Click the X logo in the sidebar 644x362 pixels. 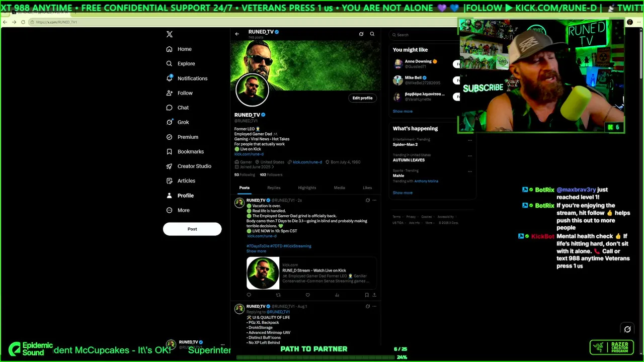click(170, 34)
